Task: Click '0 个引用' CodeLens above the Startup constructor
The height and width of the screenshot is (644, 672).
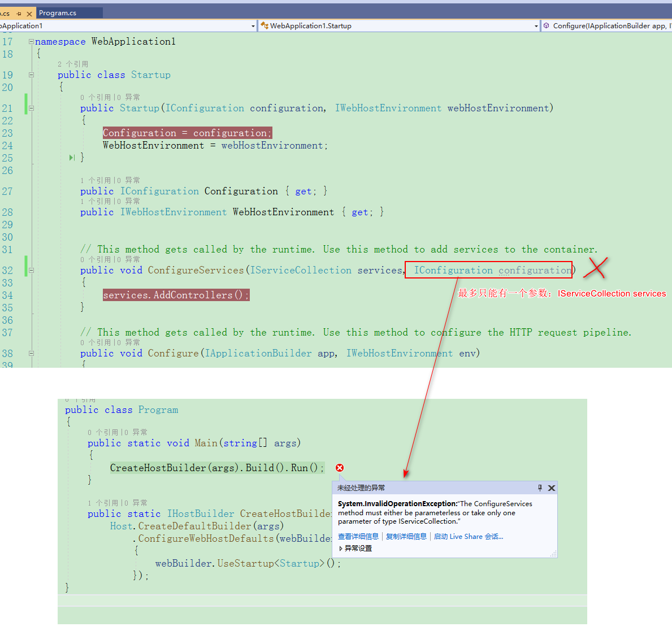Action: (95, 97)
